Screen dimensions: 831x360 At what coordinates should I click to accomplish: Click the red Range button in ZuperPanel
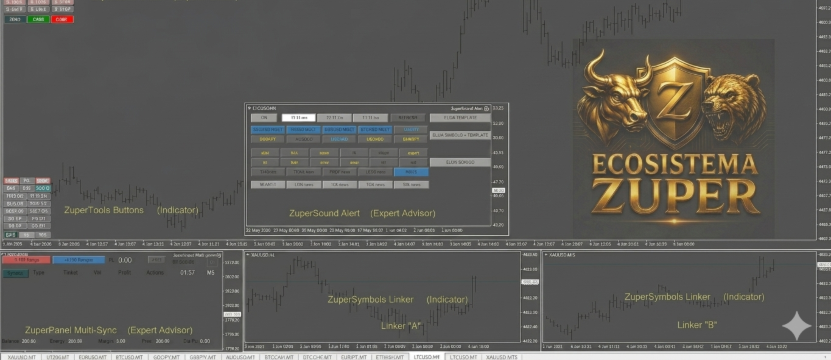26,260
